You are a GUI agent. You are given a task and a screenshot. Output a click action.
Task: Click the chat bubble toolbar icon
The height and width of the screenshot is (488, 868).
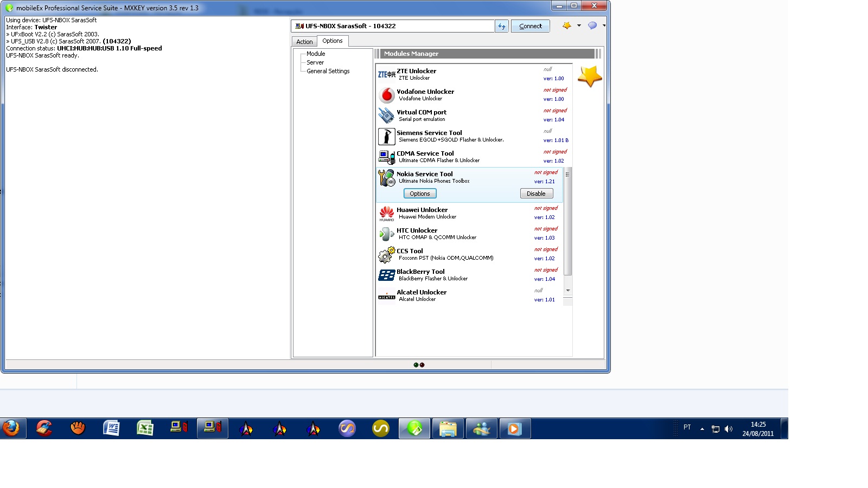[x=592, y=25]
